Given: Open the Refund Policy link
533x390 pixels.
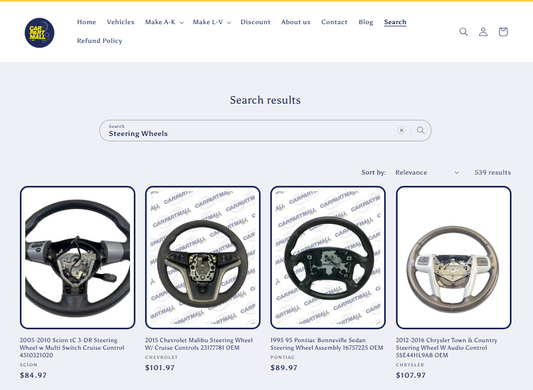Looking at the screenshot, I should [x=100, y=41].
